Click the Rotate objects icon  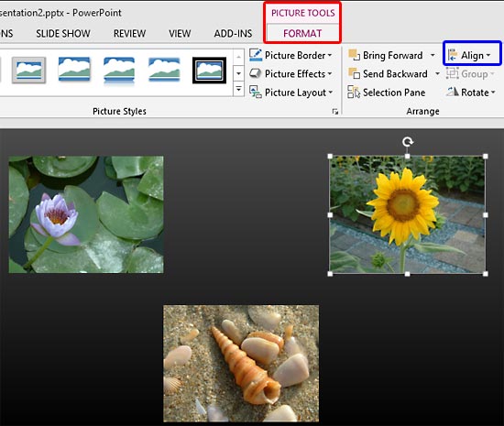tap(453, 93)
